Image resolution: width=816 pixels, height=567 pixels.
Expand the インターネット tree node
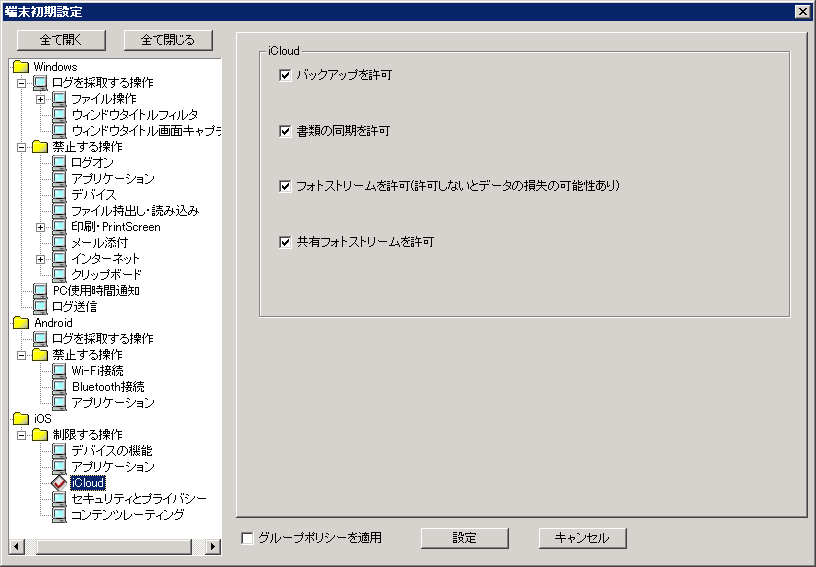pos(40,259)
